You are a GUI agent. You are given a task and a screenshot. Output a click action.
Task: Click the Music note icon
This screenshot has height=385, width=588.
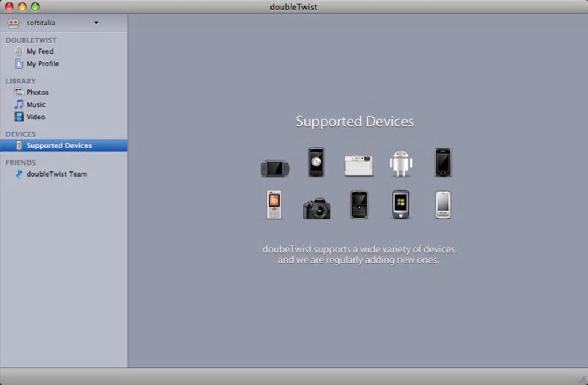coord(19,104)
